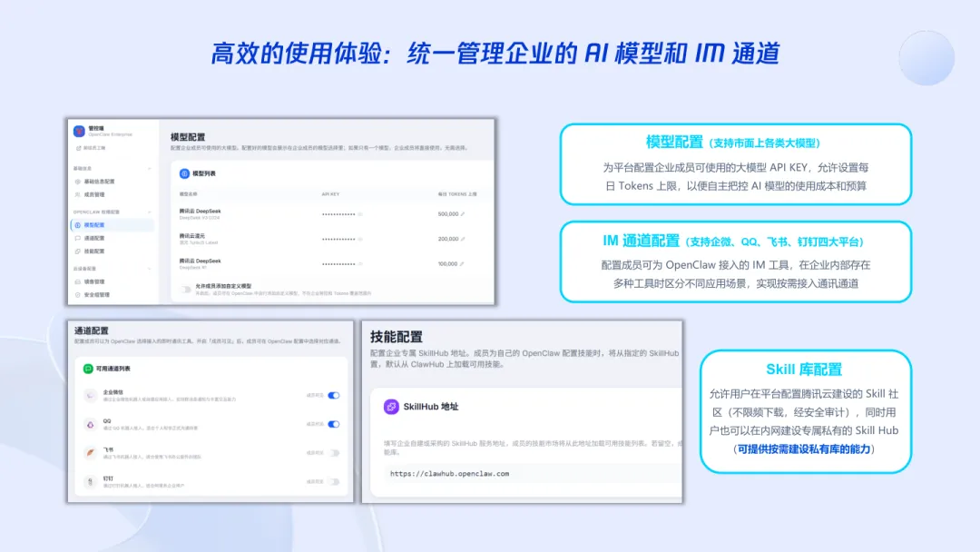Edit the 100,000 token limit pencil icon
The width and height of the screenshot is (980, 552).
point(462,264)
